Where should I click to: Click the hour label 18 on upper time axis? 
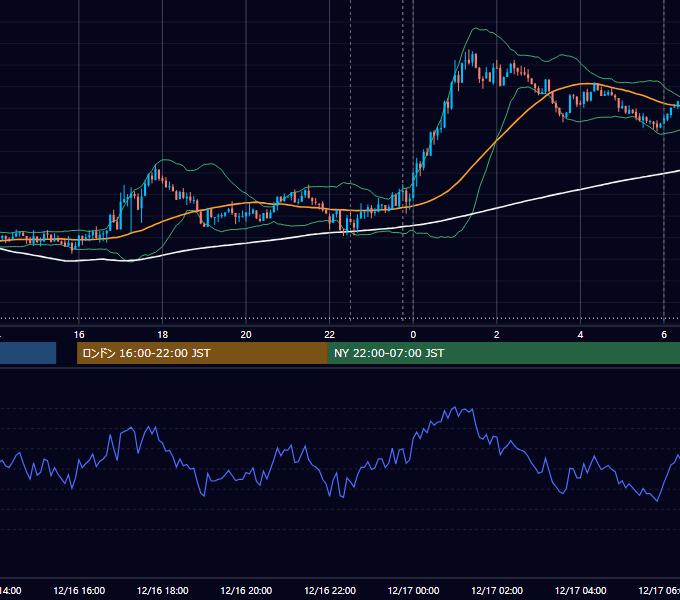[163, 335]
